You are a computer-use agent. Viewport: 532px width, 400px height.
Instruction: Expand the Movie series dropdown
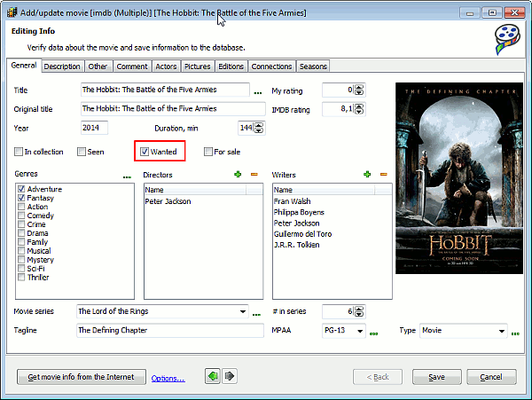pos(243,311)
